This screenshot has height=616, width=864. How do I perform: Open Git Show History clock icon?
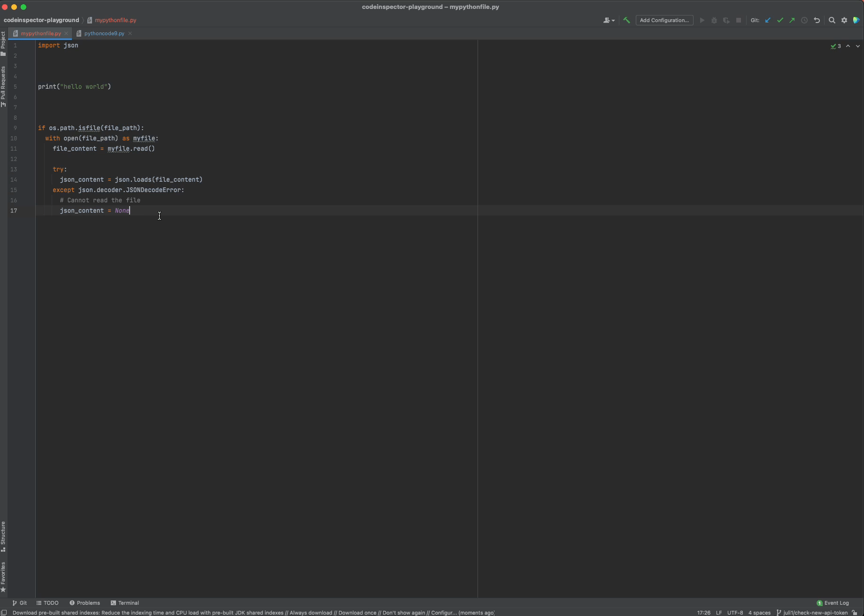pyautogui.click(x=804, y=20)
